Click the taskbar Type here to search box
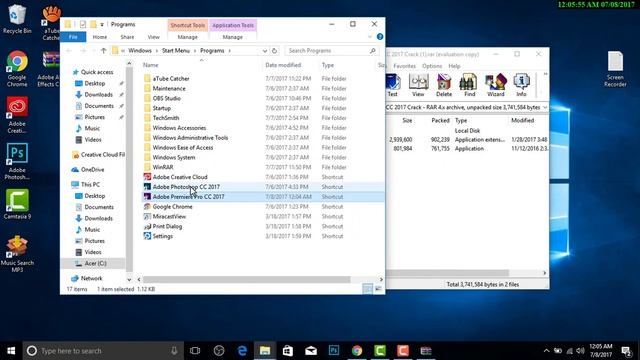Image resolution: width=640 pixels, height=360 pixels. (103, 351)
